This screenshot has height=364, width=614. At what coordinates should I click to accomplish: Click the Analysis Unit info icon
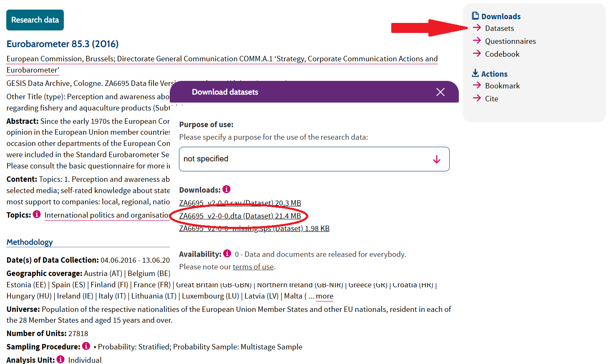pos(60,359)
